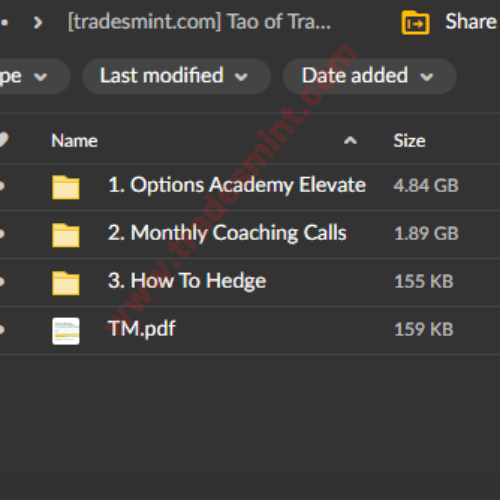Image resolution: width=500 pixels, height=500 pixels.
Task: Open the 3. How To Hedge folder
Action: click(x=187, y=281)
